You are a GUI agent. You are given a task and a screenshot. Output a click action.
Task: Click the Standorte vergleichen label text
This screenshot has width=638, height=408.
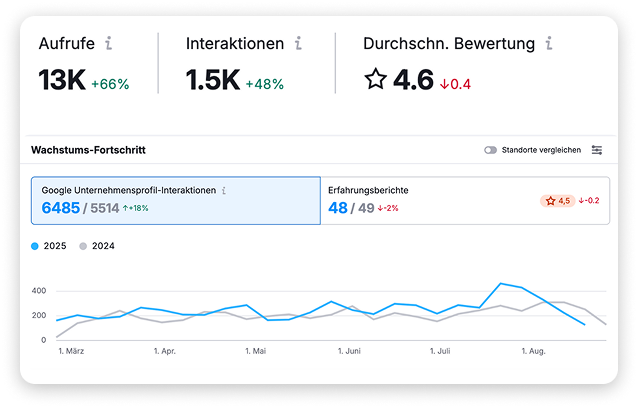coord(540,150)
